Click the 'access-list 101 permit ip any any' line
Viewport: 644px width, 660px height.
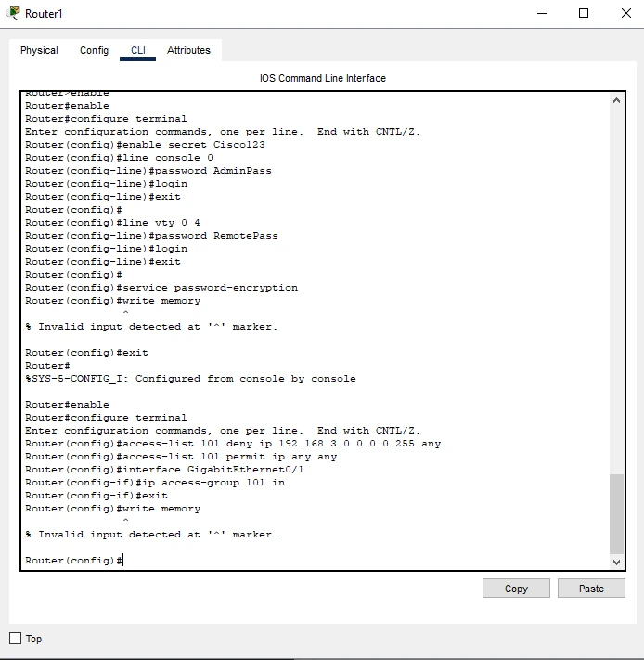181,457
